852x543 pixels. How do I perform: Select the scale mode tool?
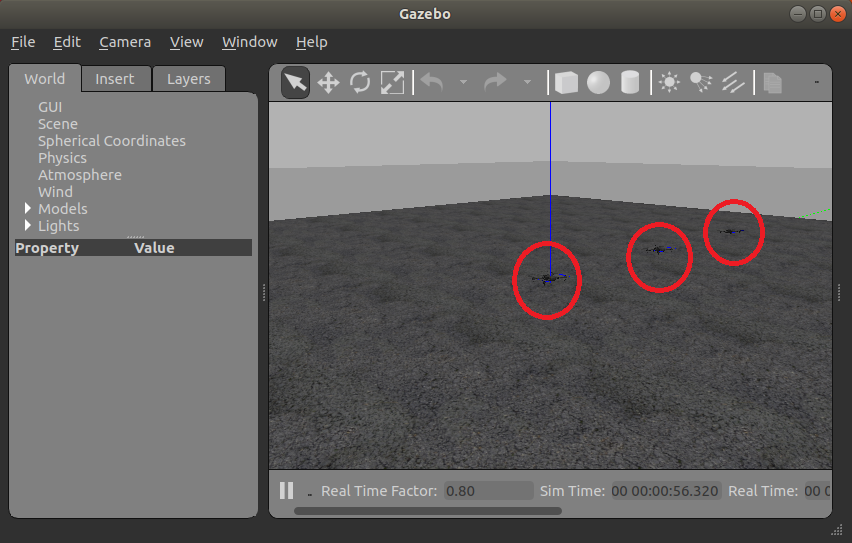pos(392,83)
